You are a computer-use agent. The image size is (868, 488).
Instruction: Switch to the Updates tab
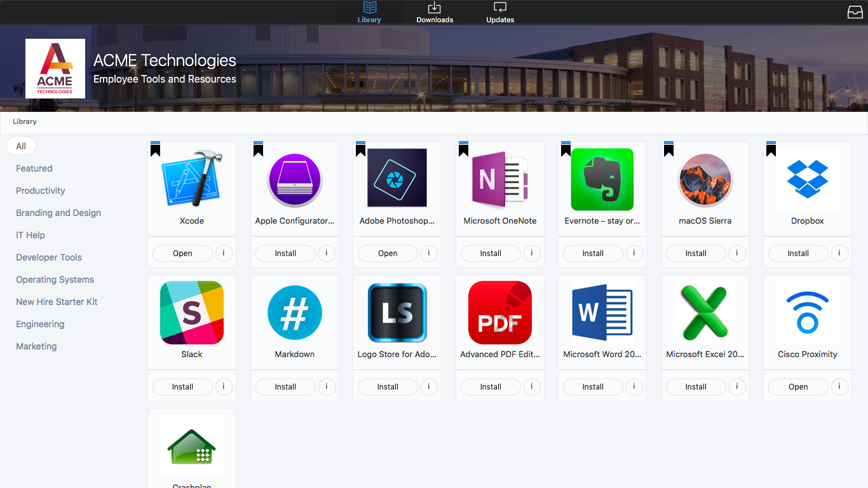click(x=500, y=13)
